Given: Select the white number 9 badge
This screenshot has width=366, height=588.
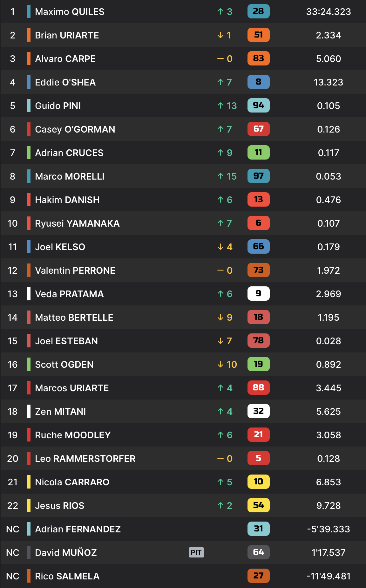Looking at the screenshot, I should click(x=258, y=294).
